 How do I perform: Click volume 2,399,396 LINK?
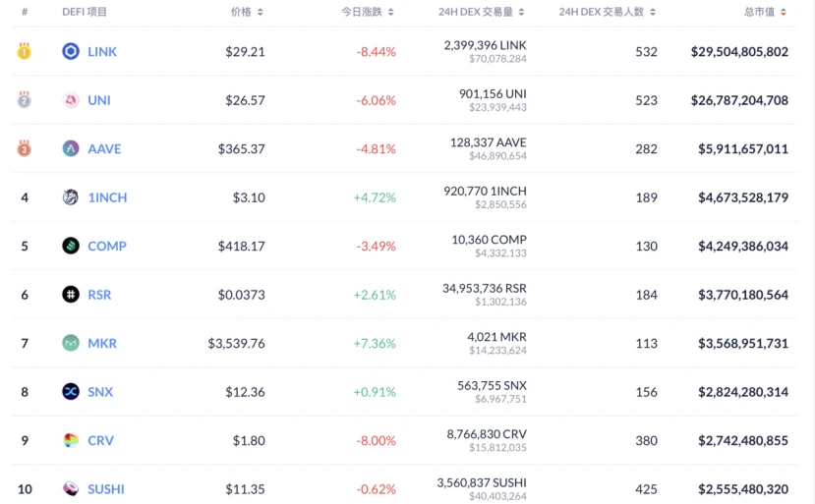tap(485, 45)
